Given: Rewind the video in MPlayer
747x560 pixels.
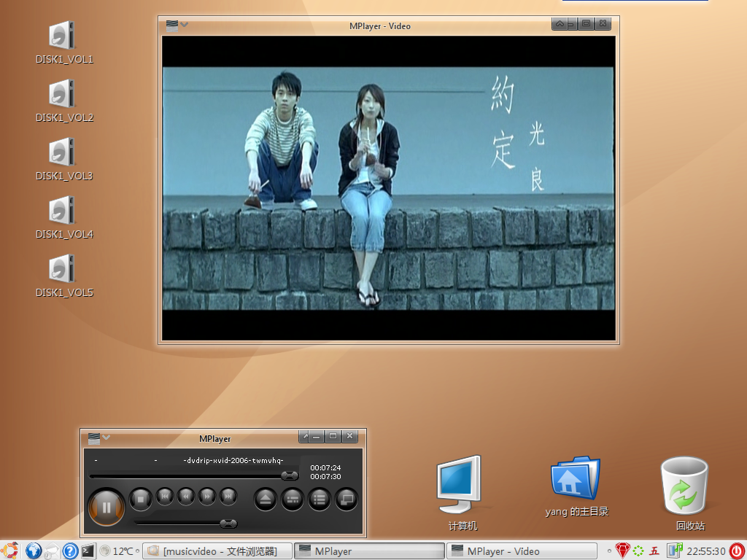Looking at the screenshot, I should point(186,496).
